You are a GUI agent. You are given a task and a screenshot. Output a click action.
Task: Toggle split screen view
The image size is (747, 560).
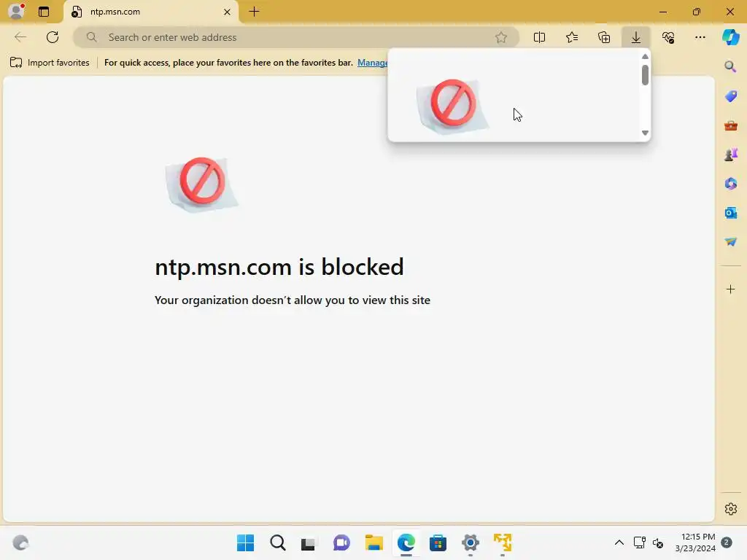[x=539, y=37]
